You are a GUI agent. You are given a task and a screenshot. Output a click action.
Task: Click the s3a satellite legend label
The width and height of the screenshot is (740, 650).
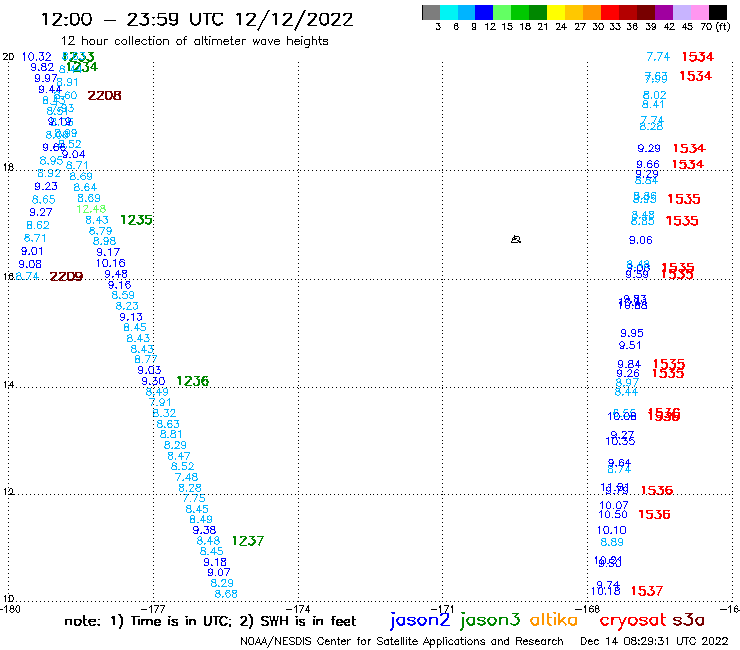[688, 620]
